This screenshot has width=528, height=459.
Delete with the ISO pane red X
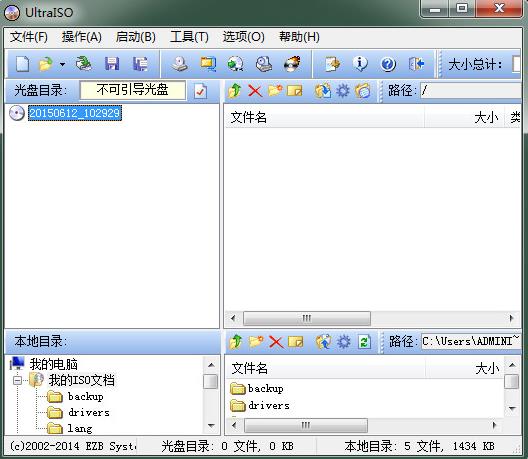click(255, 91)
